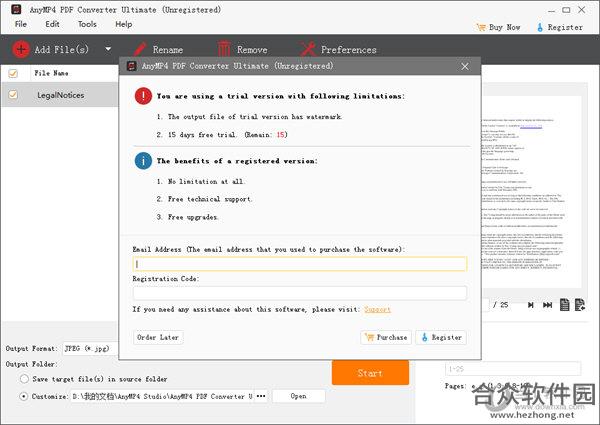Click the single page document icon

point(564,305)
